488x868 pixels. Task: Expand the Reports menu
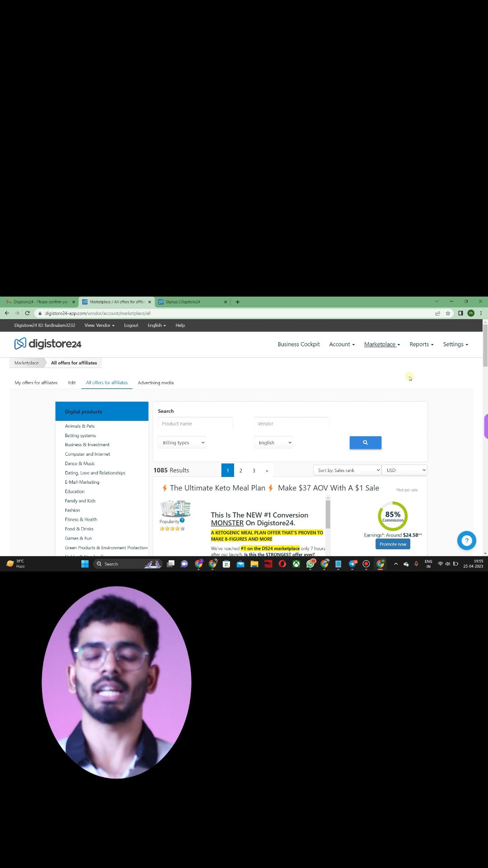pyautogui.click(x=421, y=344)
